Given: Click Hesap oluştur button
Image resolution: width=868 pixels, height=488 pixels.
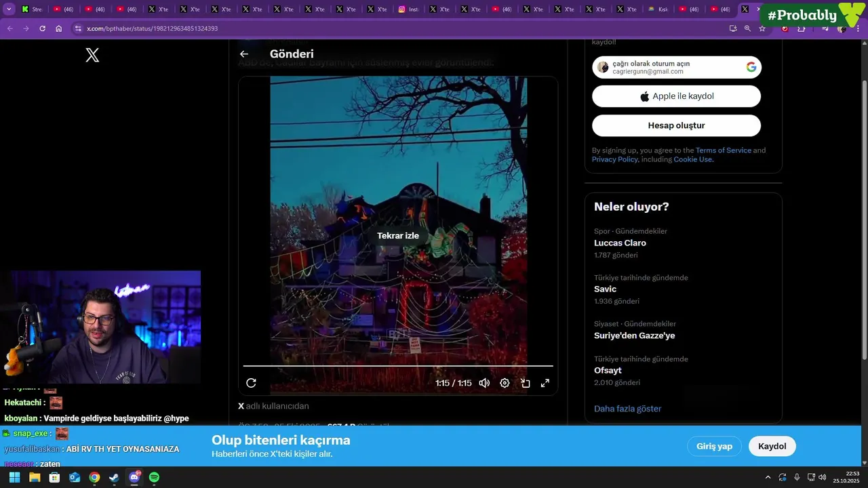Looking at the screenshot, I should (677, 125).
